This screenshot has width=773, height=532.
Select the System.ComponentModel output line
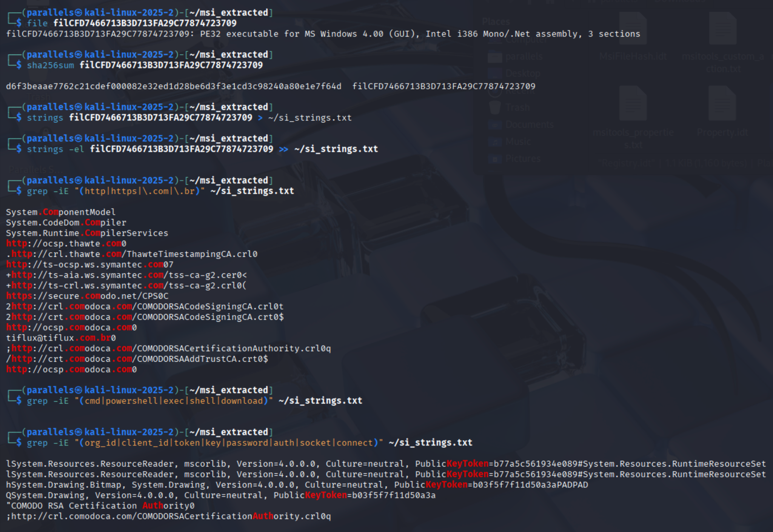click(61, 212)
